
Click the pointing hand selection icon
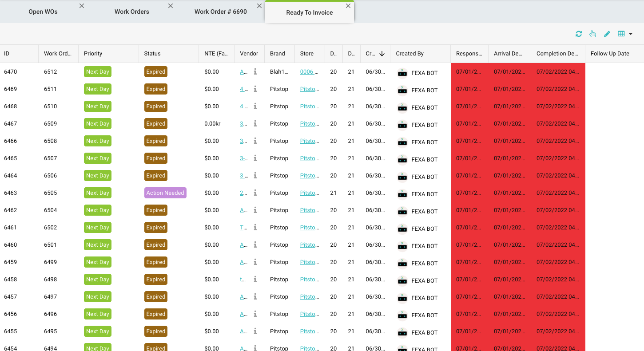[x=592, y=34]
